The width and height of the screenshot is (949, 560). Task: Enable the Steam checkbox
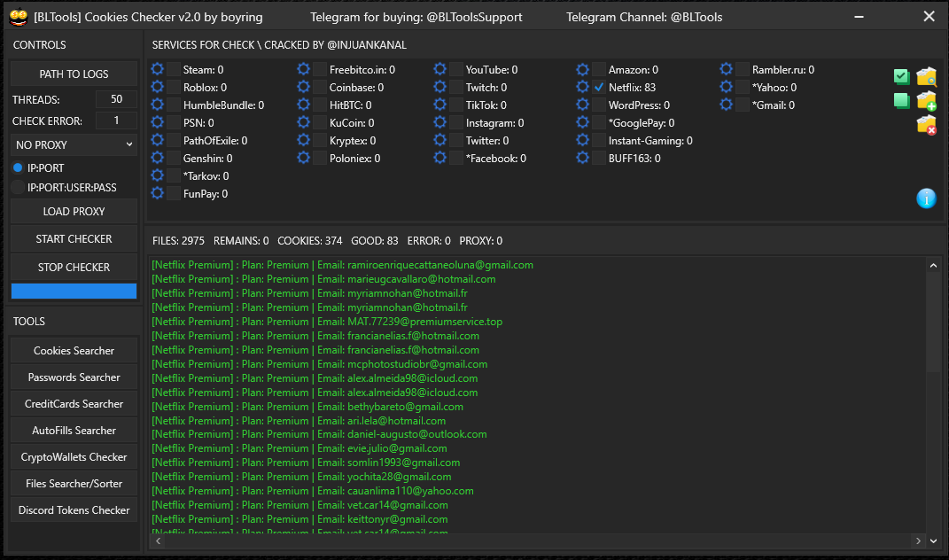[x=174, y=70]
